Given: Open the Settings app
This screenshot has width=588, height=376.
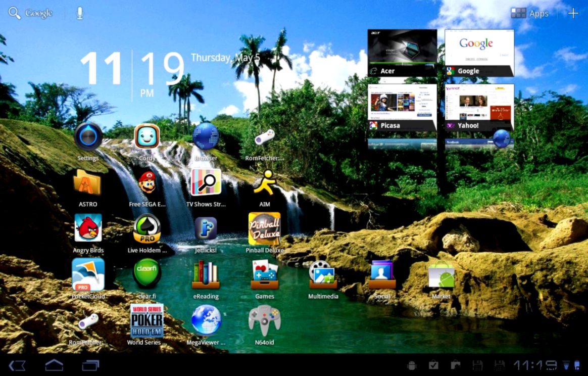Looking at the screenshot, I should point(88,137).
